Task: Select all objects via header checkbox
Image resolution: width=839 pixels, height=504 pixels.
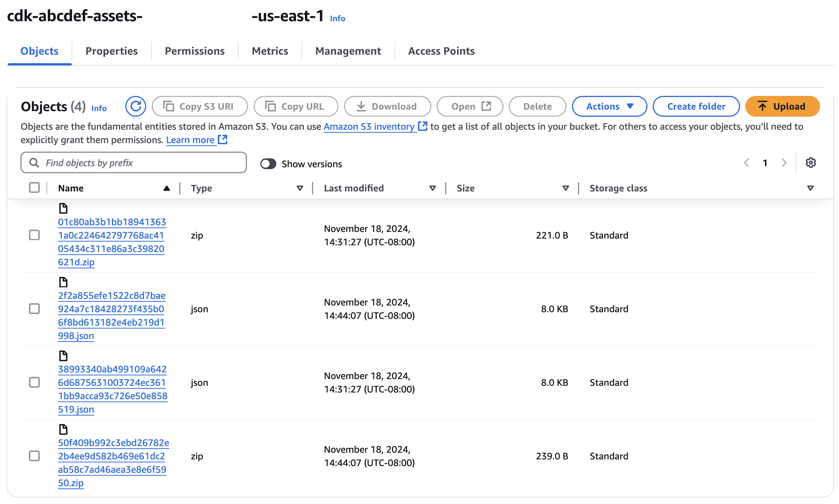Action: pyautogui.click(x=34, y=188)
